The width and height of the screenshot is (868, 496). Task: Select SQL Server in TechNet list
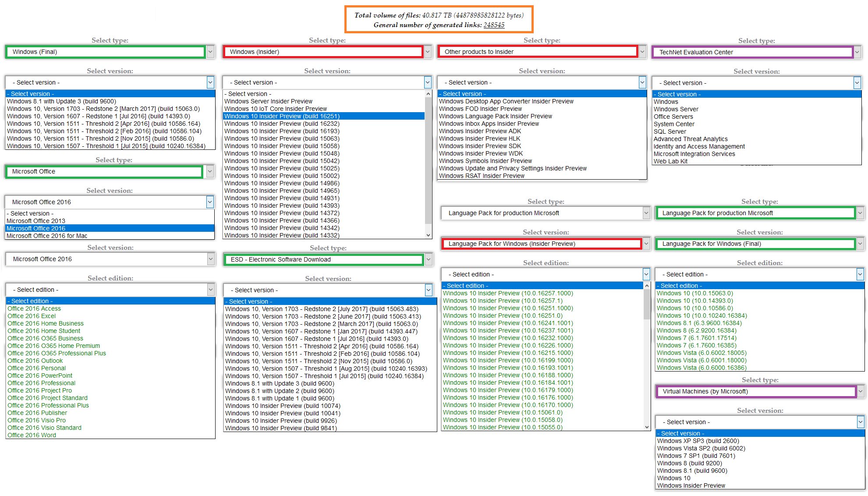point(757,131)
